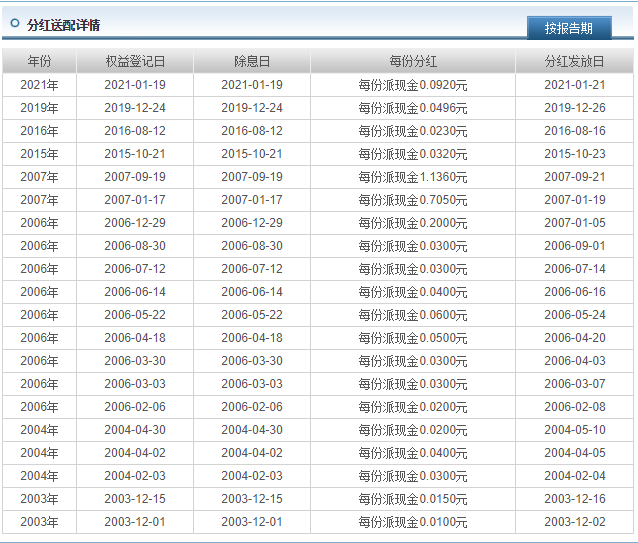Screen dimensions: 638x543
Task: Click dividend text 每份派现金0.0920元
Action: click(413, 85)
